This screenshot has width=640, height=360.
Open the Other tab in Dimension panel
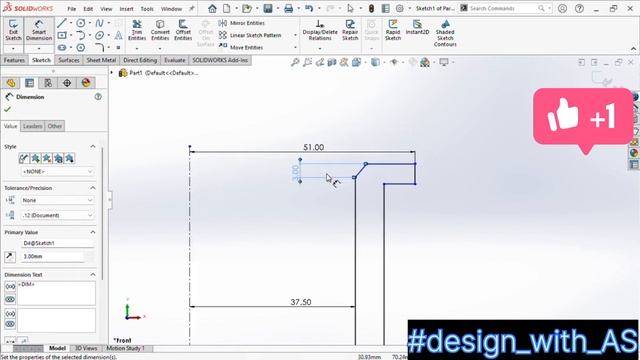(x=55, y=126)
